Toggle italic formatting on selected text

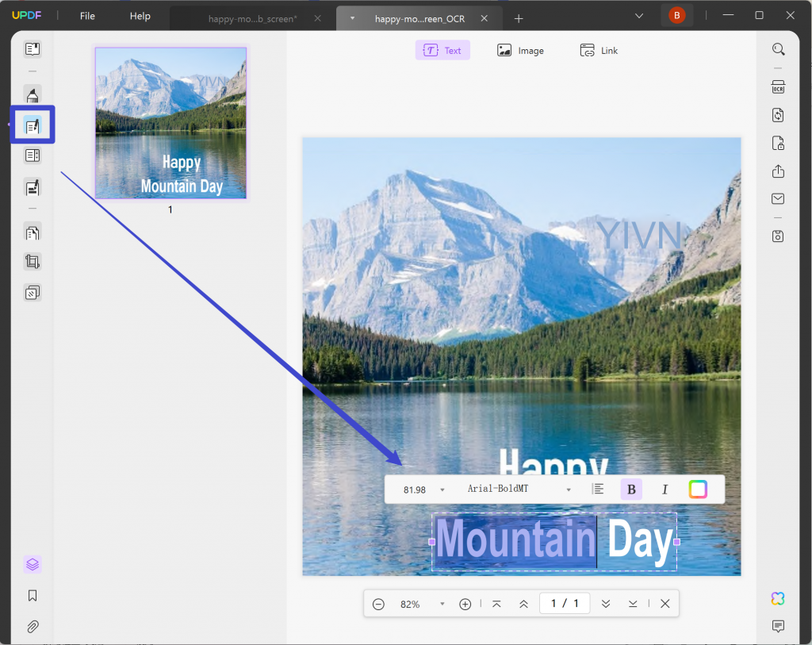point(665,489)
